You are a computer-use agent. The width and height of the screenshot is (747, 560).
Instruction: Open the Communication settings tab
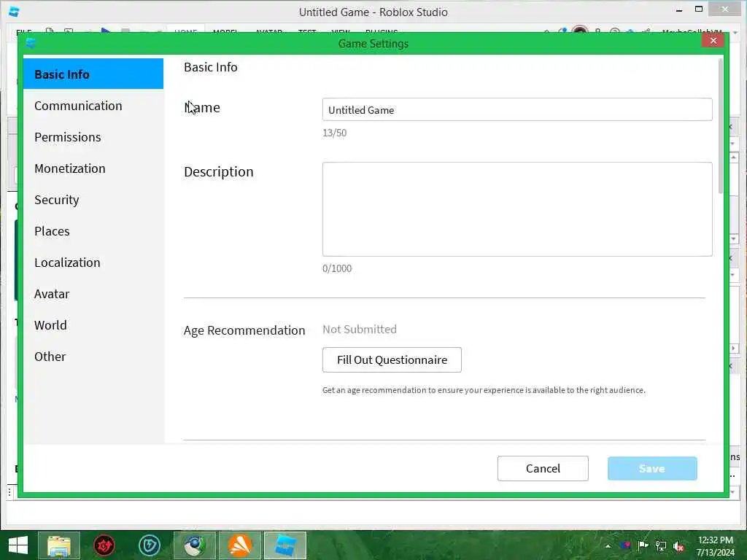point(93,106)
